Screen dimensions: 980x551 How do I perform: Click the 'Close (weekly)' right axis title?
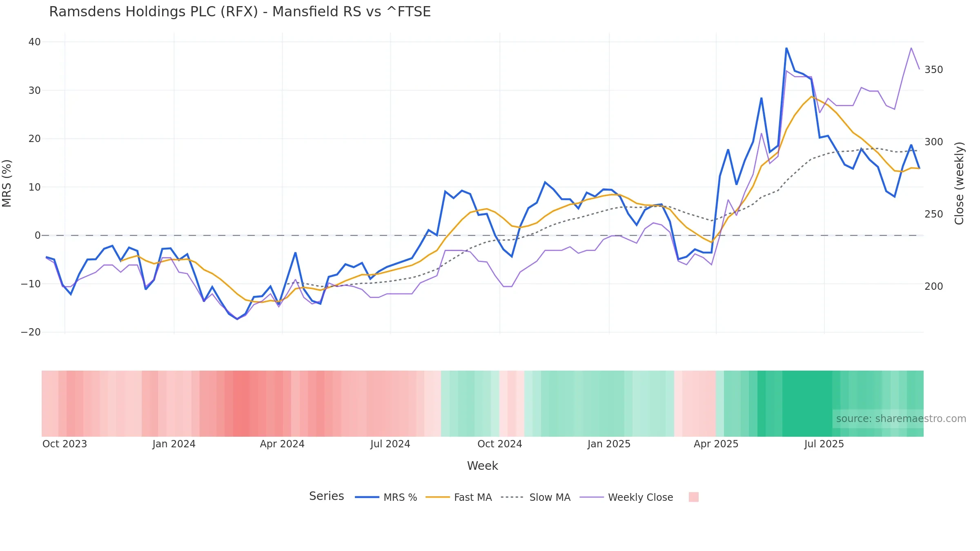tap(959, 183)
